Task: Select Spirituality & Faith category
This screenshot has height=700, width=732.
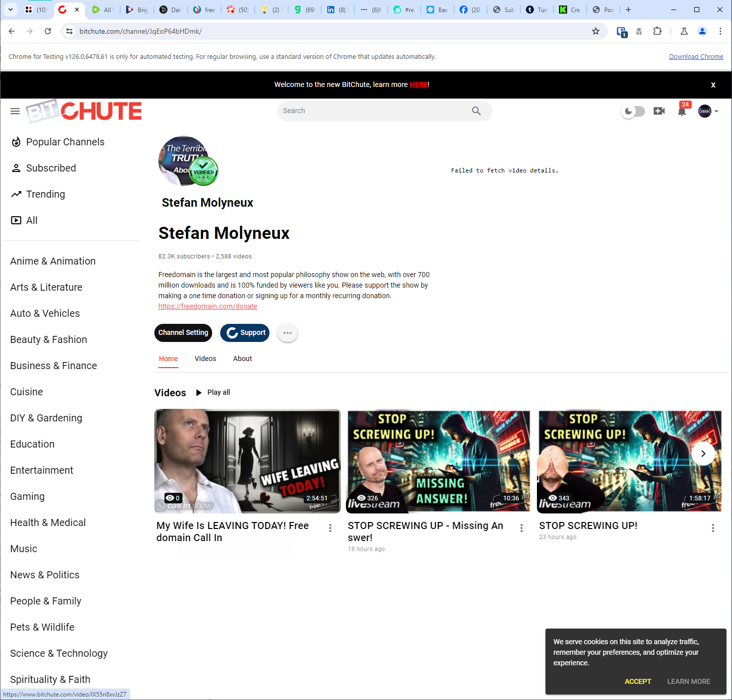Action: [x=50, y=680]
